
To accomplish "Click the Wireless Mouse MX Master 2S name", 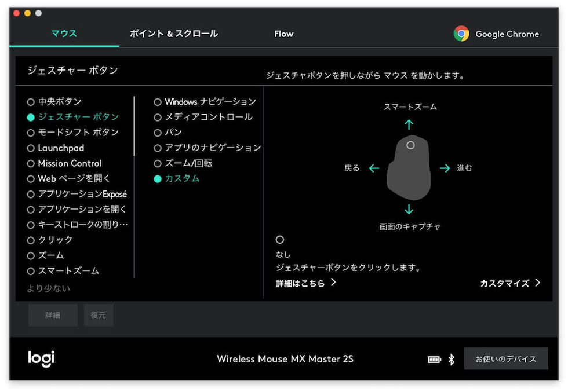I will point(285,359).
